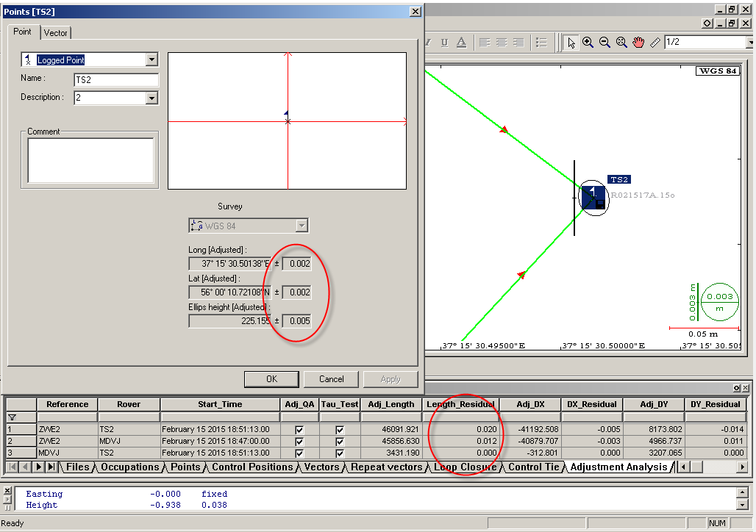Open the 1/2 scale dropdown
Image resolution: width=756 pixels, height=532 pixels.
point(749,43)
